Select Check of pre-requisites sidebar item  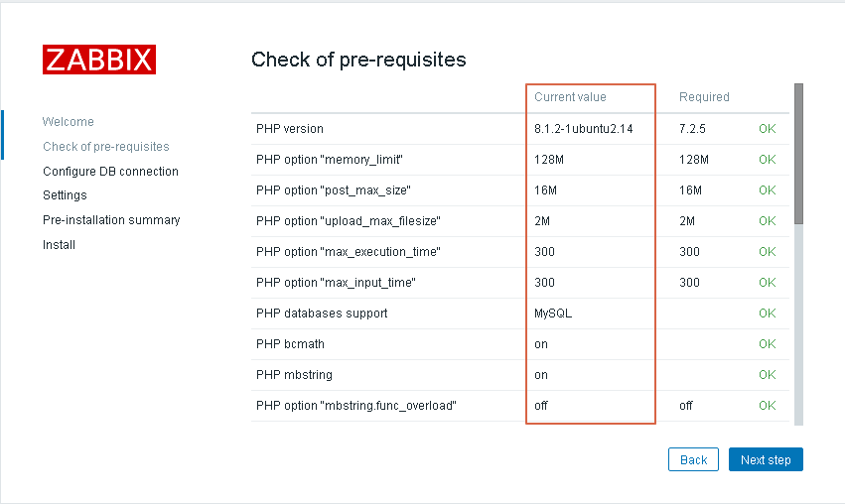pos(106,147)
